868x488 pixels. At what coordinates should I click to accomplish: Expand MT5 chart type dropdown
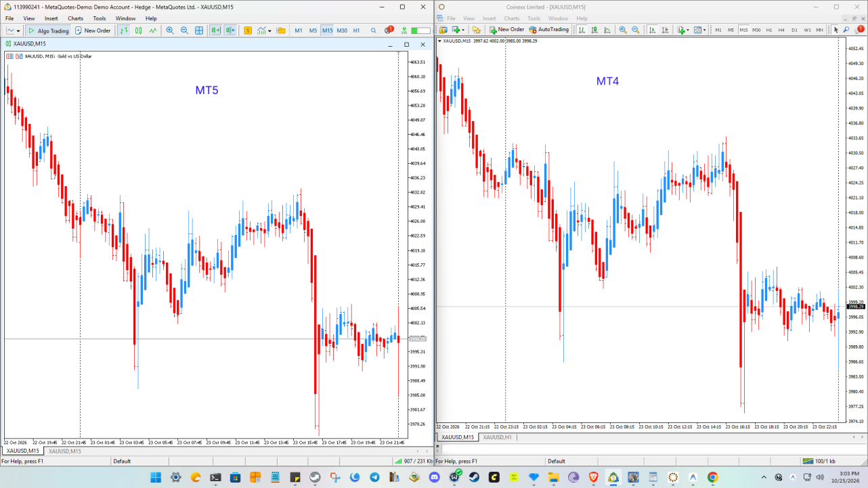pos(19,30)
